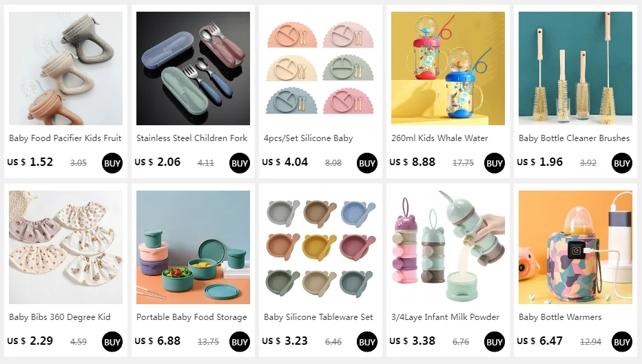Click BUY for Baby Food Pacifier Kids Fruit
This screenshot has height=364, width=642.
coord(112,163)
